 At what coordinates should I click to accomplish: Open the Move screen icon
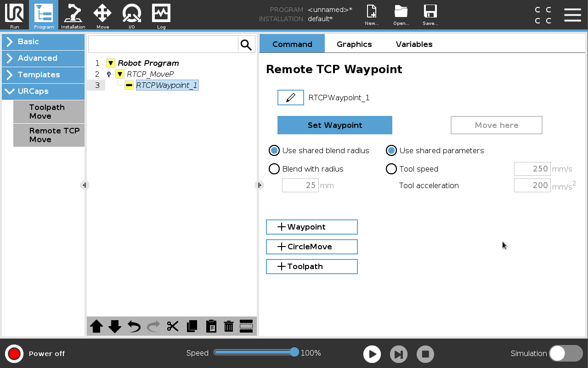pyautogui.click(x=102, y=15)
